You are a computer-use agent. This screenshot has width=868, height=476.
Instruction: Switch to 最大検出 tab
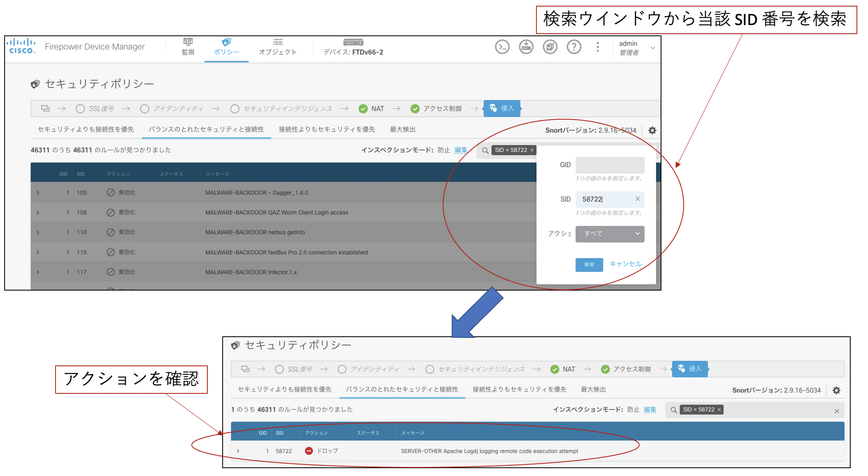pos(402,129)
